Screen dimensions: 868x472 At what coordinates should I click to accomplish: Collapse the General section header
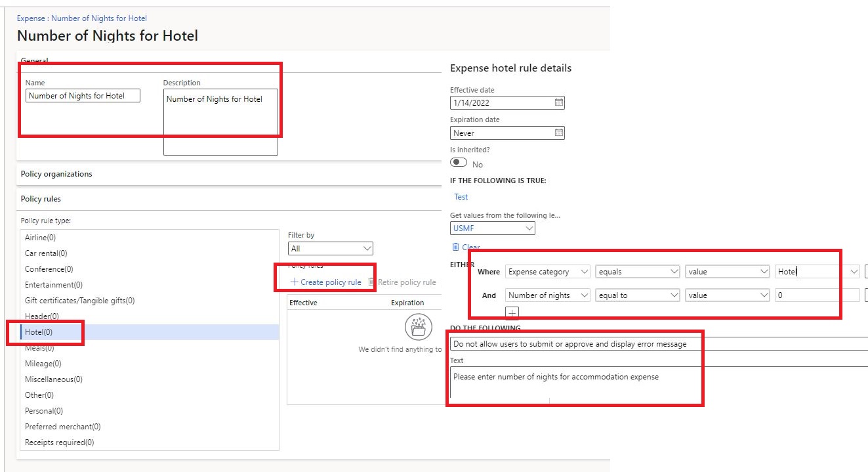(x=33, y=61)
